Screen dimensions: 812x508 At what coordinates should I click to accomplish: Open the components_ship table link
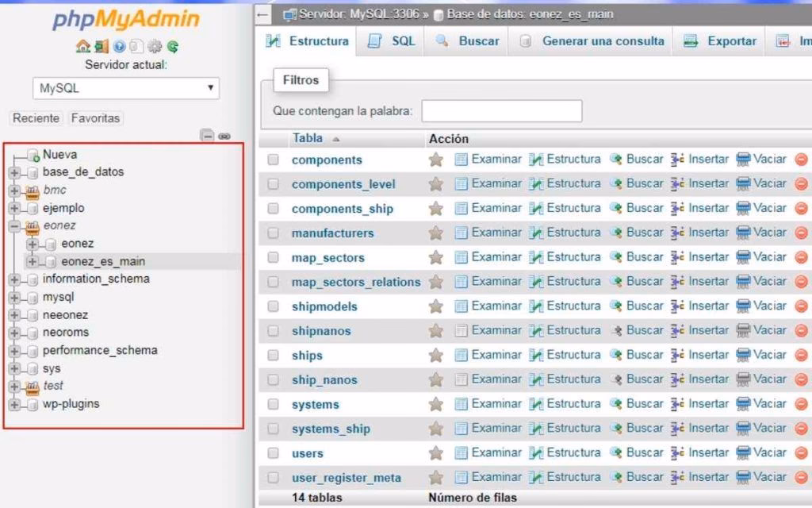click(x=343, y=209)
